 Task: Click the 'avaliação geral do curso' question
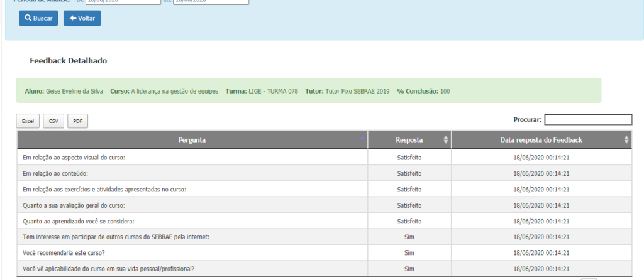click(74, 205)
